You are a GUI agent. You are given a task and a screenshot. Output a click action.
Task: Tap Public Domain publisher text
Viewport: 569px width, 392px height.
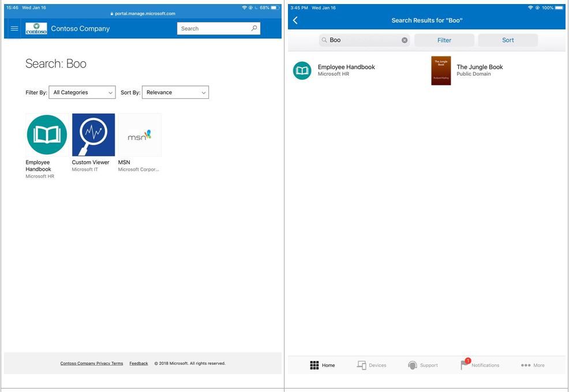(474, 74)
